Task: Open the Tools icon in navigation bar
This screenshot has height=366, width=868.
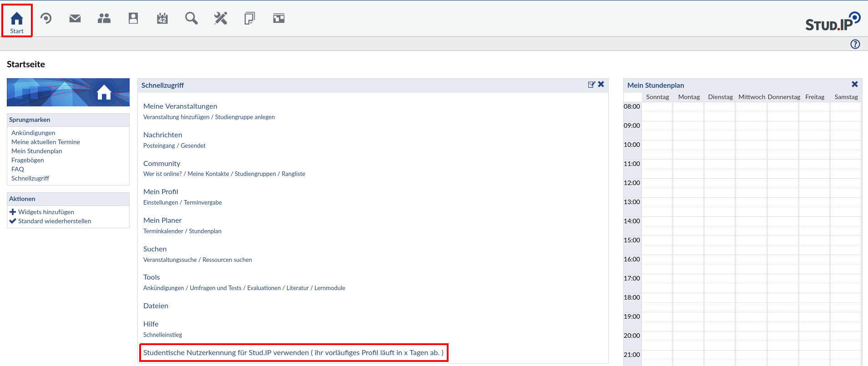Action: pos(221,19)
